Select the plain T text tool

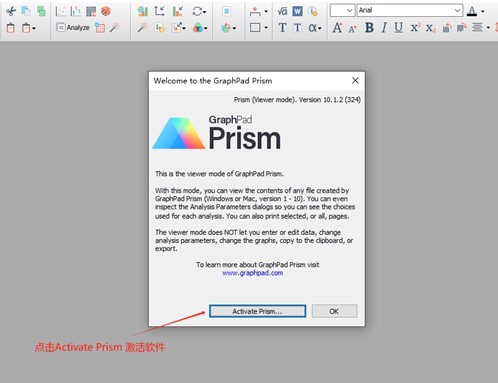pos(282,28)
